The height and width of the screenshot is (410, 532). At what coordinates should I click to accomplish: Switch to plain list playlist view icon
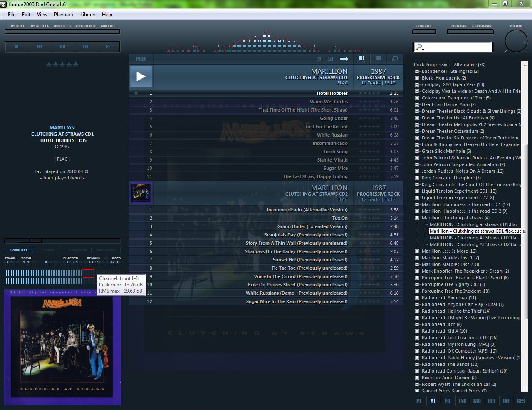378,59
